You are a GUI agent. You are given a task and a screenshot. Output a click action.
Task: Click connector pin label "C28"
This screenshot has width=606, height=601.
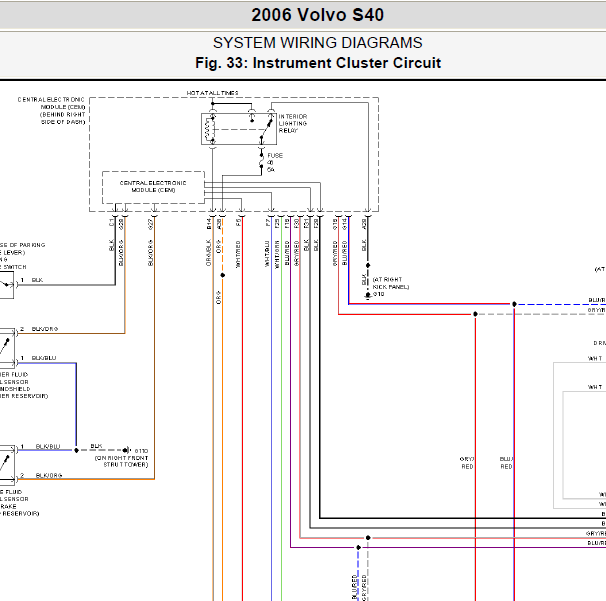[121, 223]
